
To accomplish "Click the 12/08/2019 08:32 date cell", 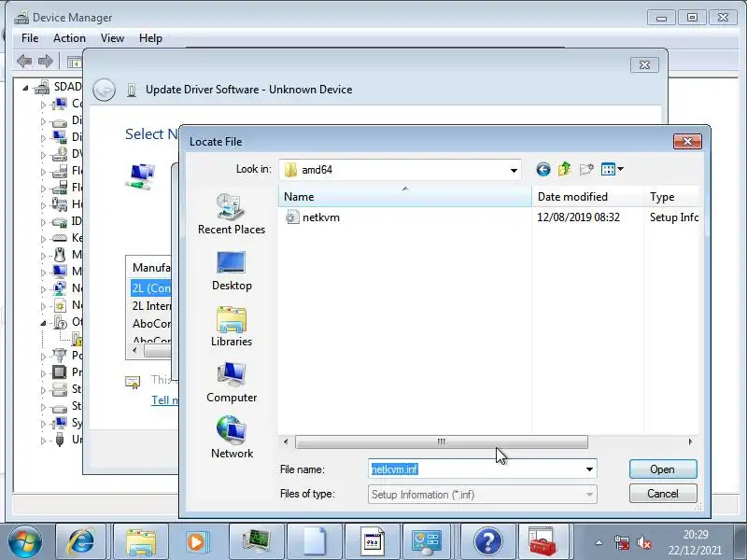I will click(x=578, y=217).
